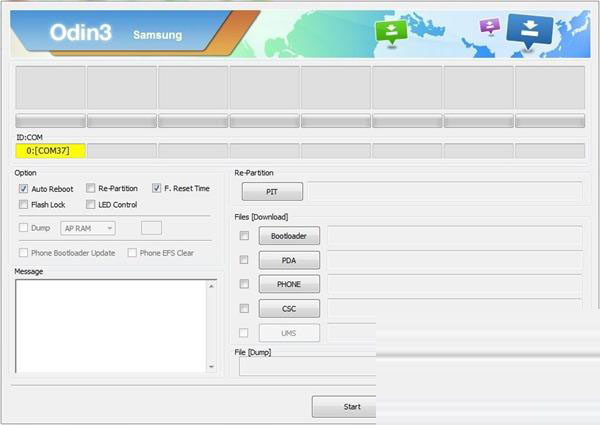Click the PDA file button
The height and width of the screenshot is (425, 600).
(289, 260)
